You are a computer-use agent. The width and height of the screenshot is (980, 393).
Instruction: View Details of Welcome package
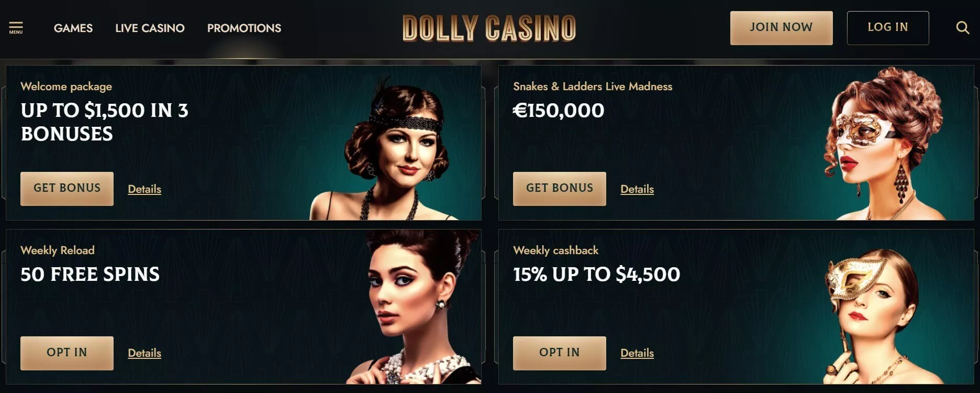point(144,189)
